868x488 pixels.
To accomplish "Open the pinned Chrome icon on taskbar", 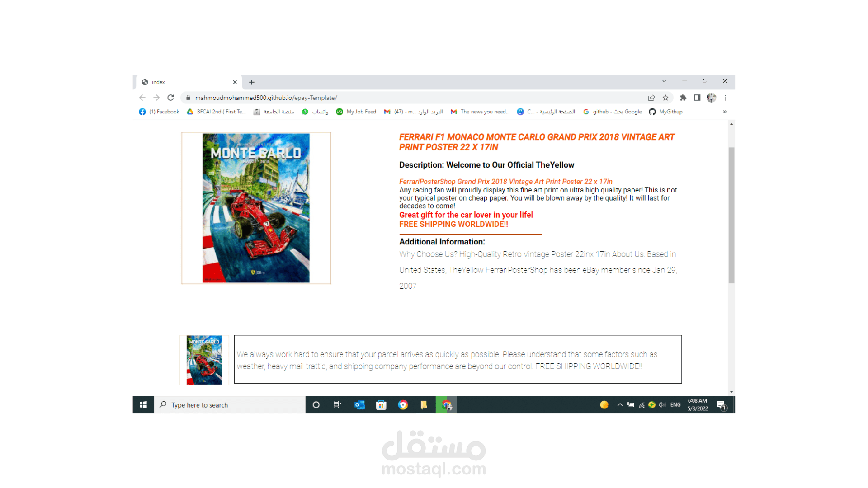I will (x=403, y=405).
